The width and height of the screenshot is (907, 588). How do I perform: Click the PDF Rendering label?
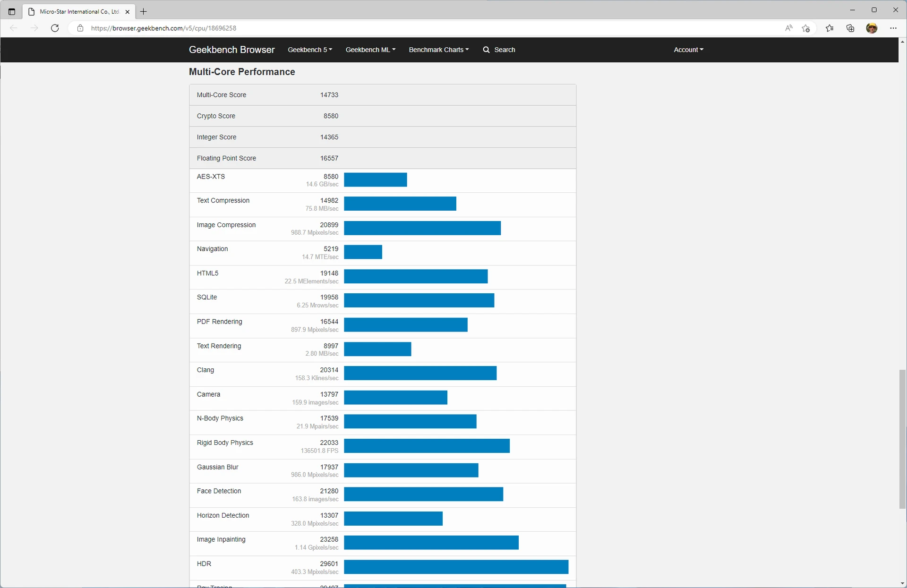coord(219,322)
